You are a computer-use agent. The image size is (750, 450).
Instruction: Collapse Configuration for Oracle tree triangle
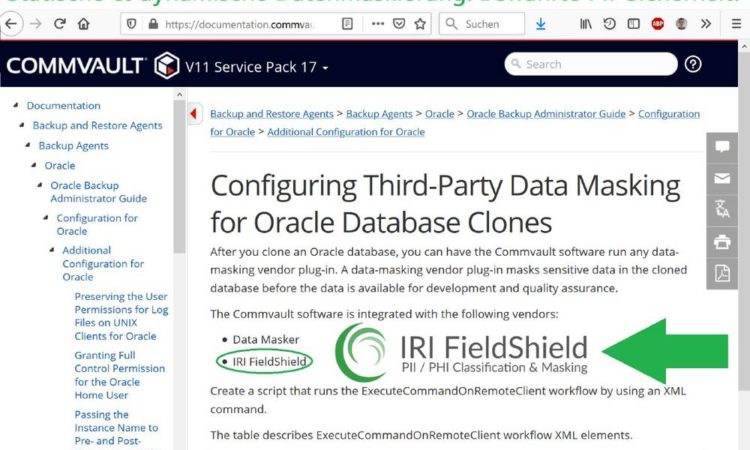[x=45, y=218]
